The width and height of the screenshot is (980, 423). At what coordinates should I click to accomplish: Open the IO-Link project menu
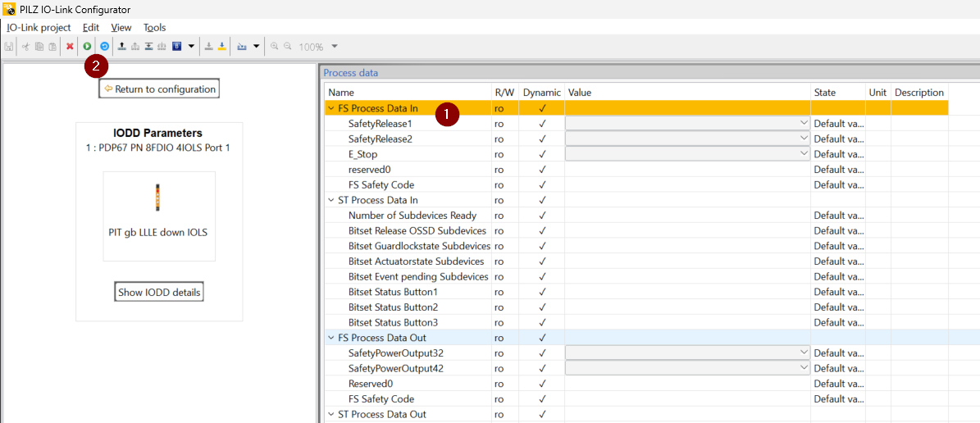coord(39,28)
